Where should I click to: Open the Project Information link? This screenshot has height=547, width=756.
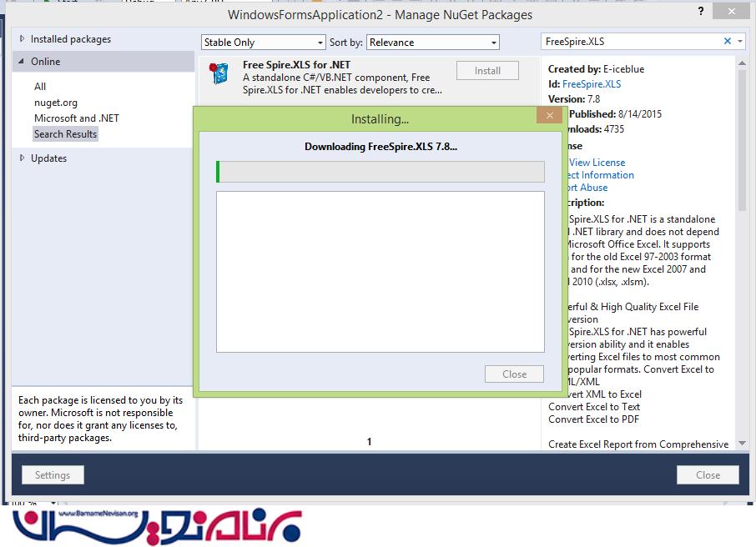click(600, 175)
